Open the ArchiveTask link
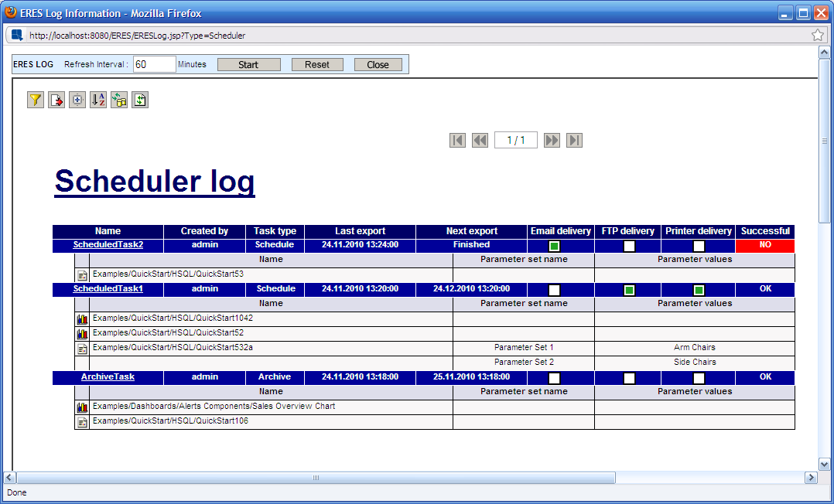 pos(108,376)
